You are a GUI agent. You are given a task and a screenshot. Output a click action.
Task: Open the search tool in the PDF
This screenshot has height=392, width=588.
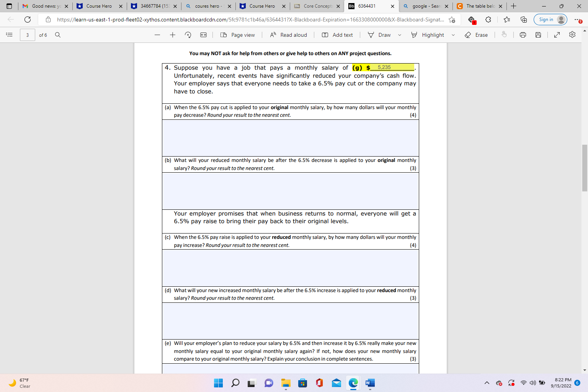57,35
